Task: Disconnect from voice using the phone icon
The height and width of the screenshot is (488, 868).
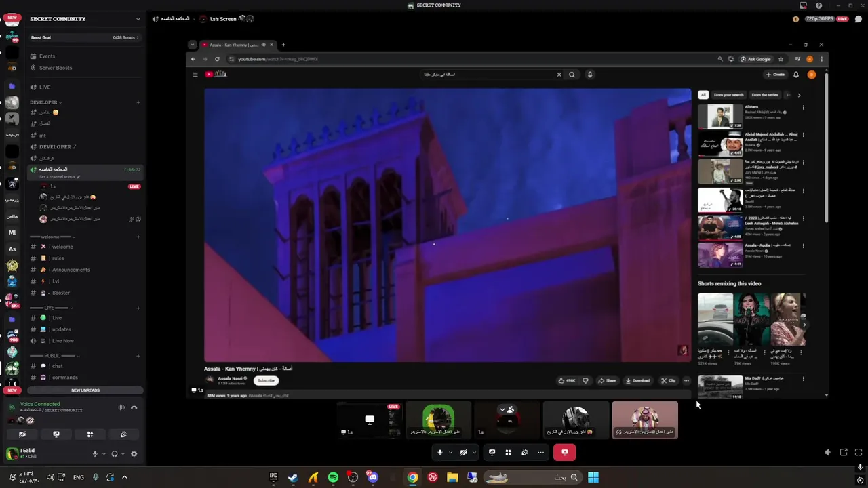Action: 134,407
